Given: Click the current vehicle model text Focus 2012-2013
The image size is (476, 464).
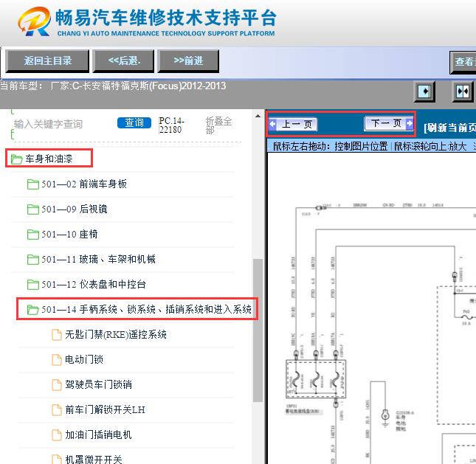Looking at the screenshot, I should (113, 86).
